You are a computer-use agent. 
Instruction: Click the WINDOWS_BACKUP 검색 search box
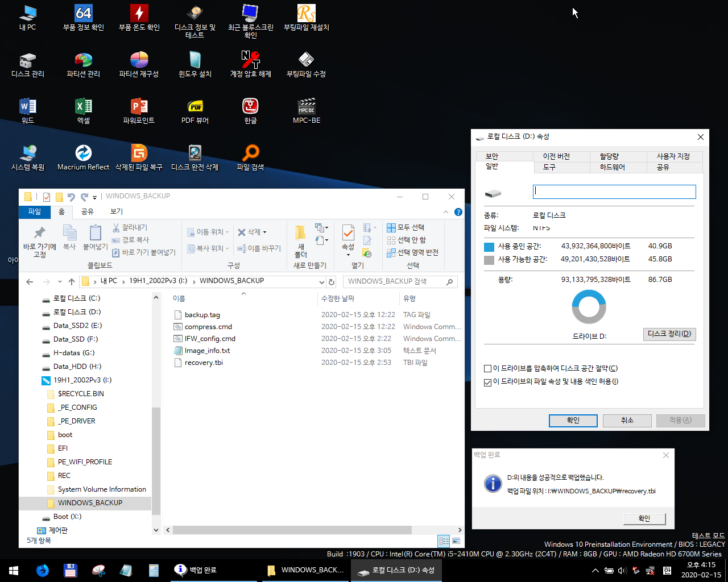[x=400, y=281]
